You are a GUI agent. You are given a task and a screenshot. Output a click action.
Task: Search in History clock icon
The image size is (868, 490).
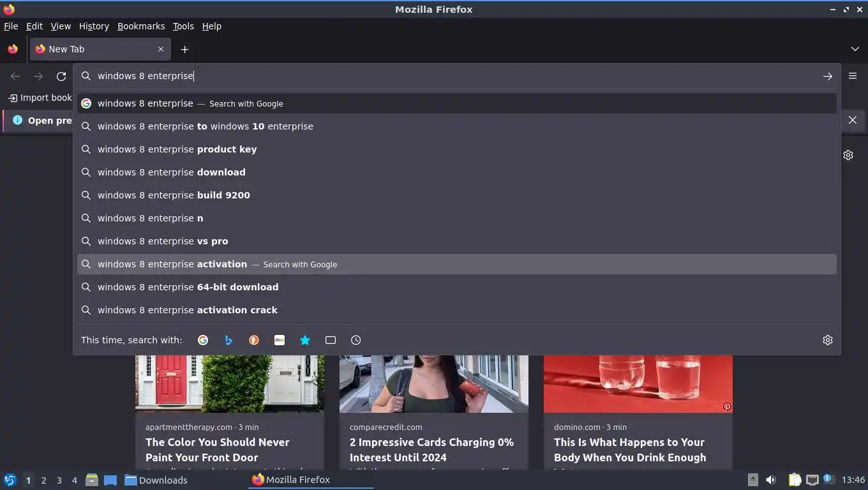click(356, 340)
